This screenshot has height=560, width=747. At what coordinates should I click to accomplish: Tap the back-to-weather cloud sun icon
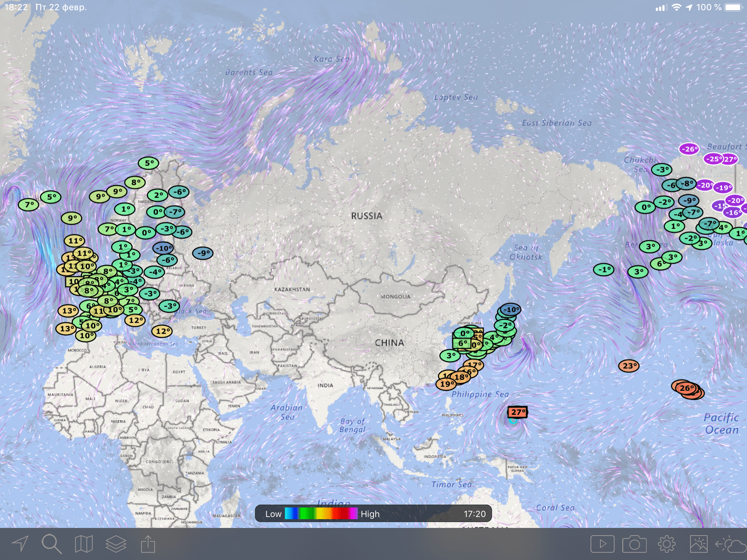pyautogui.click(x=731, y=545)
